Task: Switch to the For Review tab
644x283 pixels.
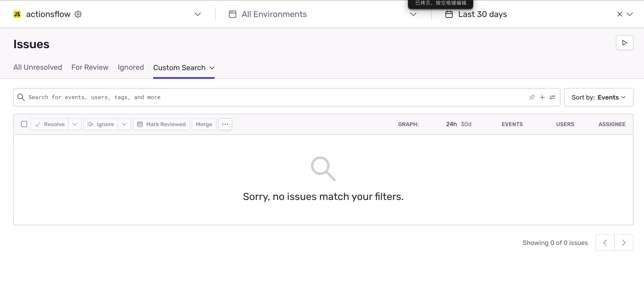Action: [90, 67]
